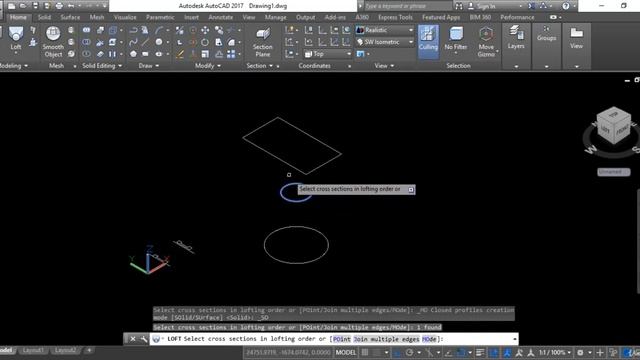Expand the Draw panel
Screen dimensions: 640x360
pyautogui.click(x=149, y=66)
